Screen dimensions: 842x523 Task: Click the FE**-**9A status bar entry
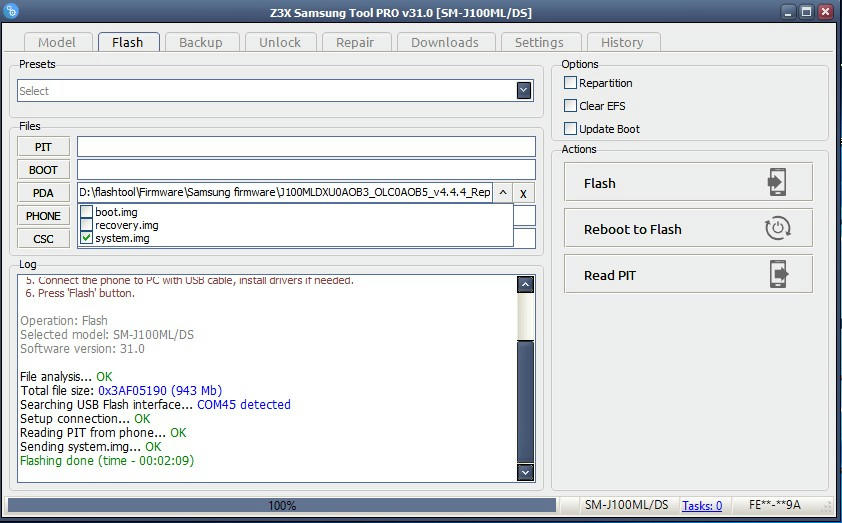pyautogui.click(x=774, y=505)
